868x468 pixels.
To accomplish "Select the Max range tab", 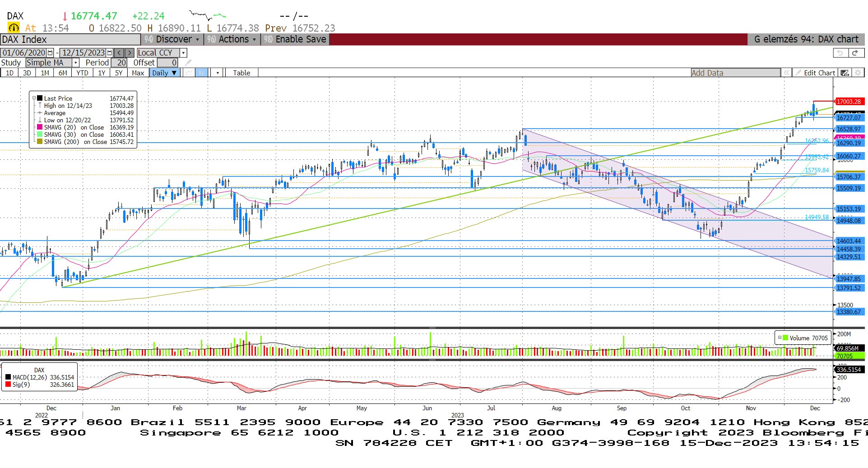I will (x=138, y=73).
